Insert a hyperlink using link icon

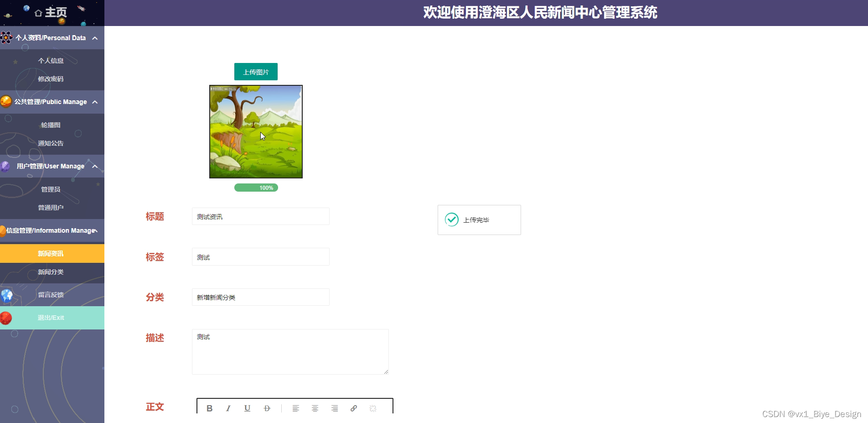354,408
